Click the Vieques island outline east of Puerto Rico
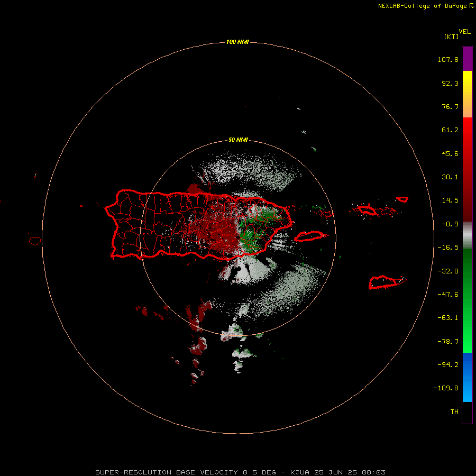This screenshot has height=476, width=476. [x=309, y=236]
